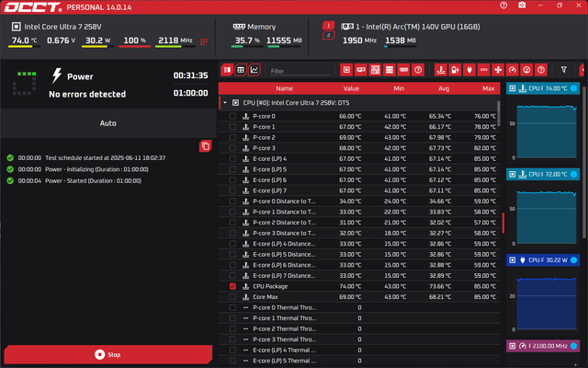Stop the running Power test

108,354
